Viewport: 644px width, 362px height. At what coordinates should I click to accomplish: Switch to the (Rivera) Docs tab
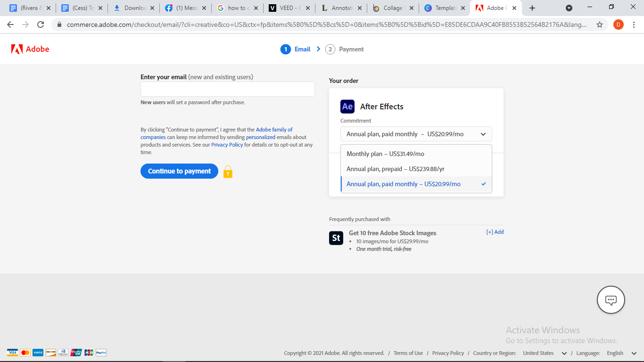[29, 8]
